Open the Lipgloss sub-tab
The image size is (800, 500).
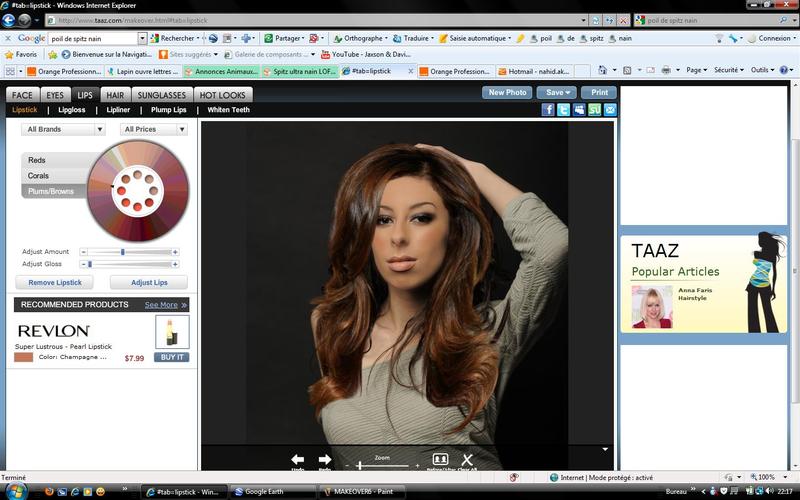tap(72, 110)
